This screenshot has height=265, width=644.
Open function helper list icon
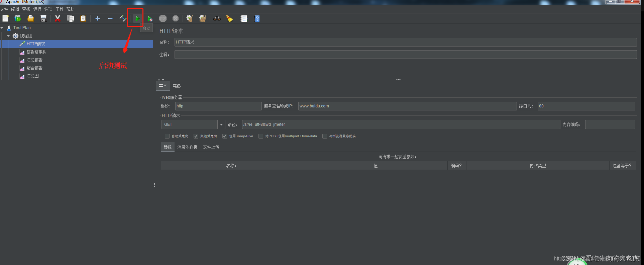click(x=244, y=18)
